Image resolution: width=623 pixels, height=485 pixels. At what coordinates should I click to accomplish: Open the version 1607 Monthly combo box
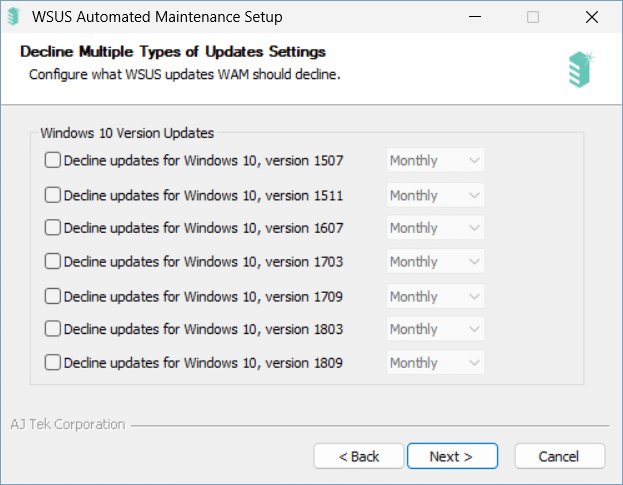click(x=435, y=228)
